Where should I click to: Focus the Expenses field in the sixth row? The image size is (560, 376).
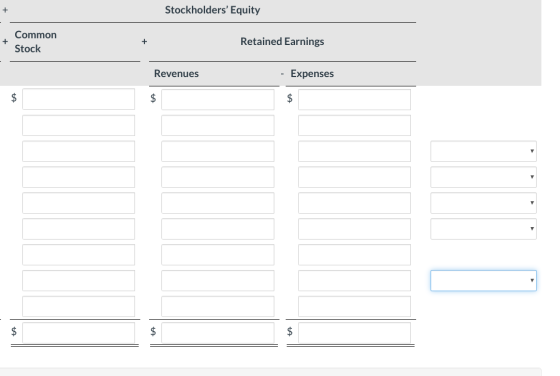point(354,229)
